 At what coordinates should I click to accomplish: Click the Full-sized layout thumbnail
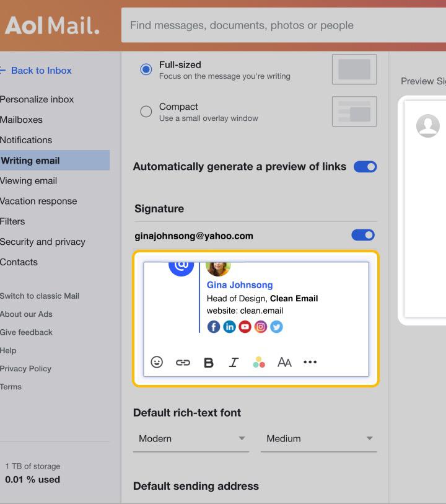(x=354, y=69)
